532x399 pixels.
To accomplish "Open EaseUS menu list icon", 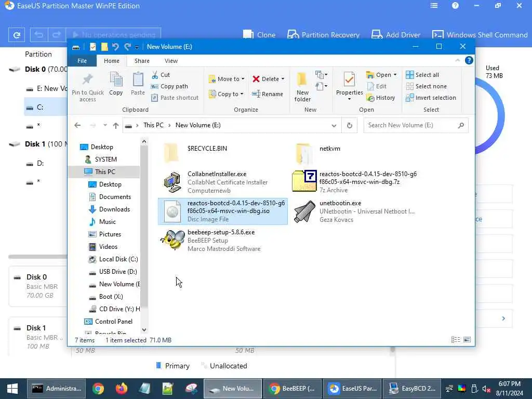I will 434,5.
